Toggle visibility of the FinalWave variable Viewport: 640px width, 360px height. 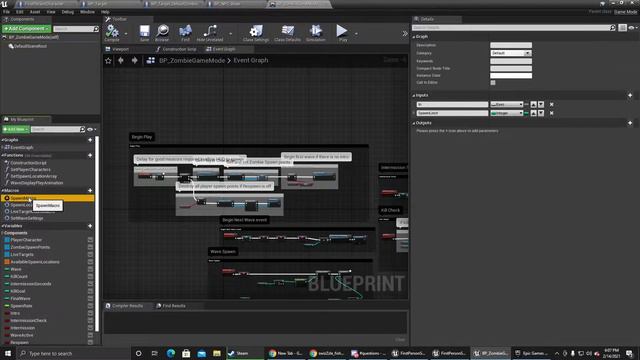pos(90,299)
